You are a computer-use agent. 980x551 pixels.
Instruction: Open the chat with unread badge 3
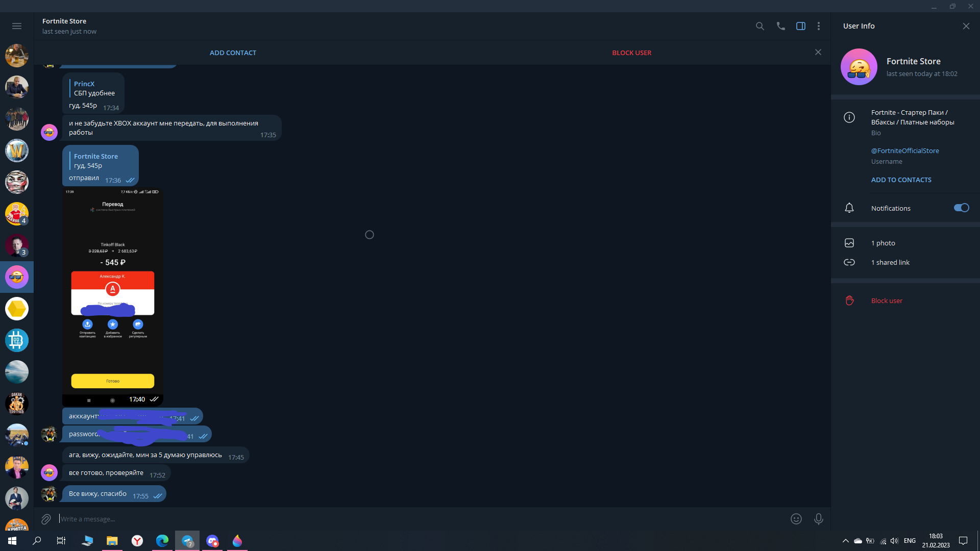click(17, 245)
